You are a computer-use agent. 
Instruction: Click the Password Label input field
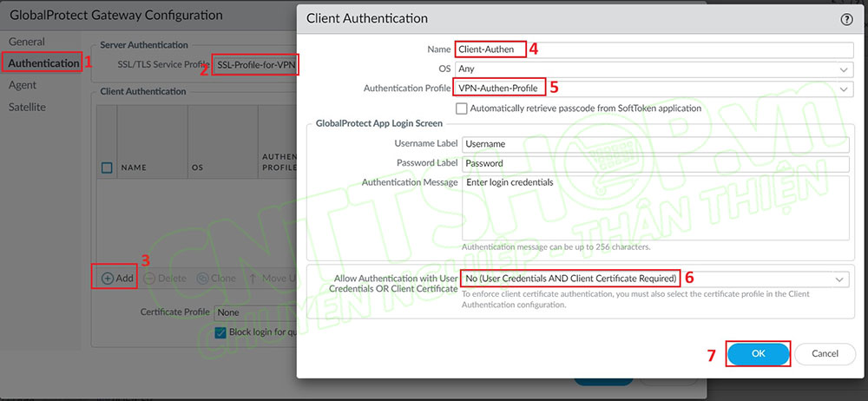coord(655,163)
